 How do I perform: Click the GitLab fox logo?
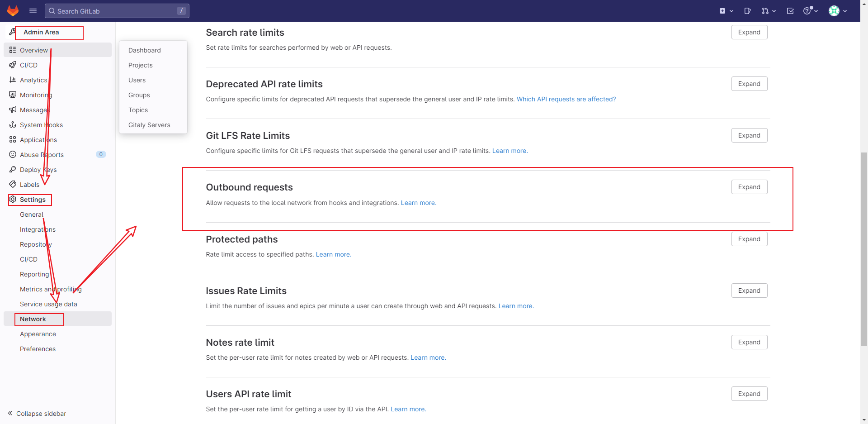pyautogui.click(x=13, y=11)
